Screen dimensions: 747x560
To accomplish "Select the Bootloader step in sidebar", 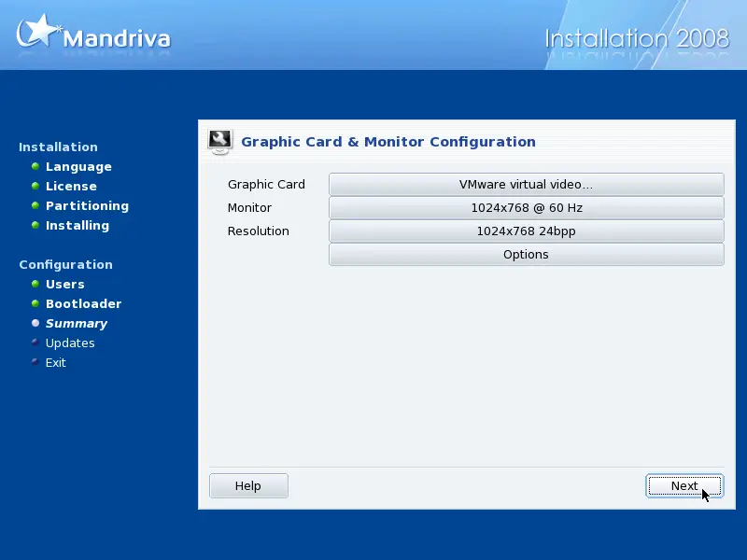I will coord(84,304).
